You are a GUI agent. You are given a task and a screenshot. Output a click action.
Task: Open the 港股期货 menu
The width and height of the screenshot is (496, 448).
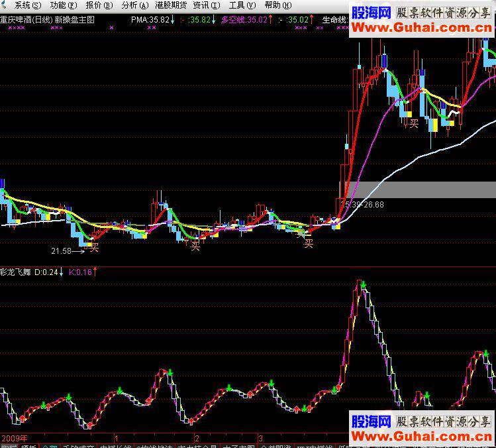(x=171, y=5)
